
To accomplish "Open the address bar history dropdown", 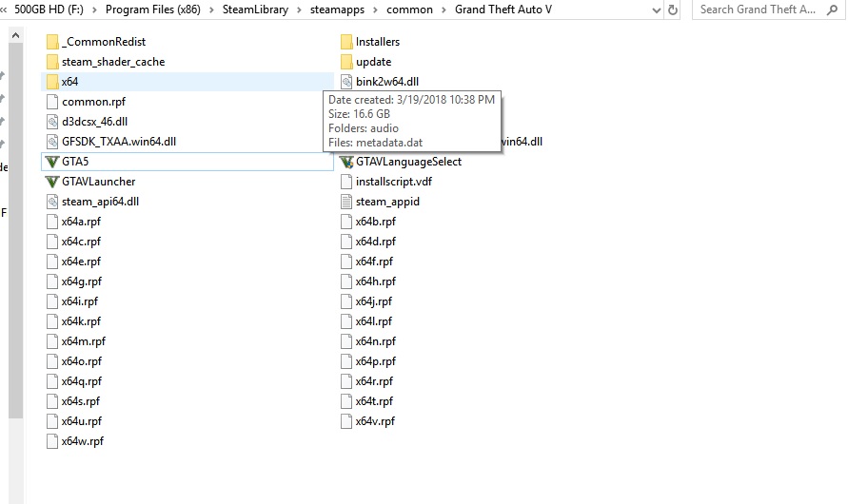I will click(657, 10).
